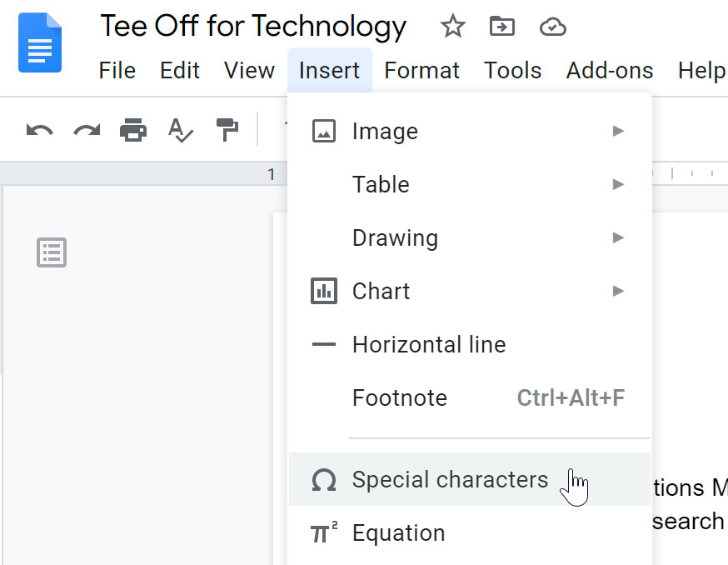728x565 pixels.
Task: Rename the title Tee Off for Technology
Action: 253,26
